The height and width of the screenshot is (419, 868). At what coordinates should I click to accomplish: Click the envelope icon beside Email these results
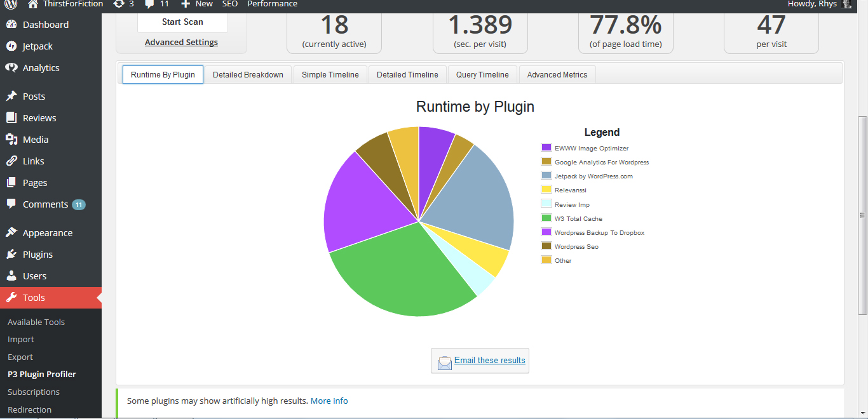tap(445, 362)
